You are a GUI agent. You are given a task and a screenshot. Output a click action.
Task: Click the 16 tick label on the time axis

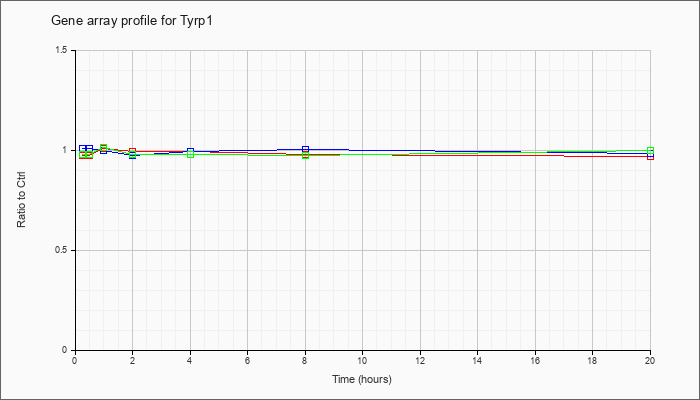tap(535, 360)
